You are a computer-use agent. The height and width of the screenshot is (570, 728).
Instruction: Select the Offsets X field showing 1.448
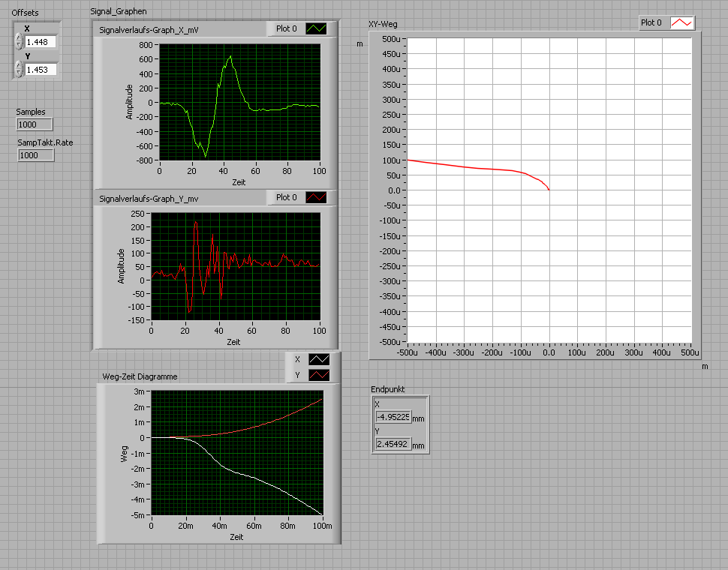pos(41,42)
